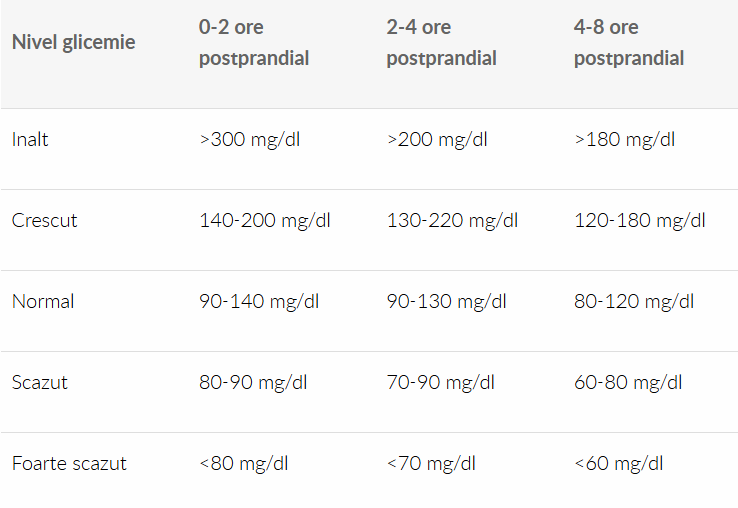Viewport: 738px width, 508px height.
Task: Click the '90-130 mg/dl' cell
Action: pos(446,301)
